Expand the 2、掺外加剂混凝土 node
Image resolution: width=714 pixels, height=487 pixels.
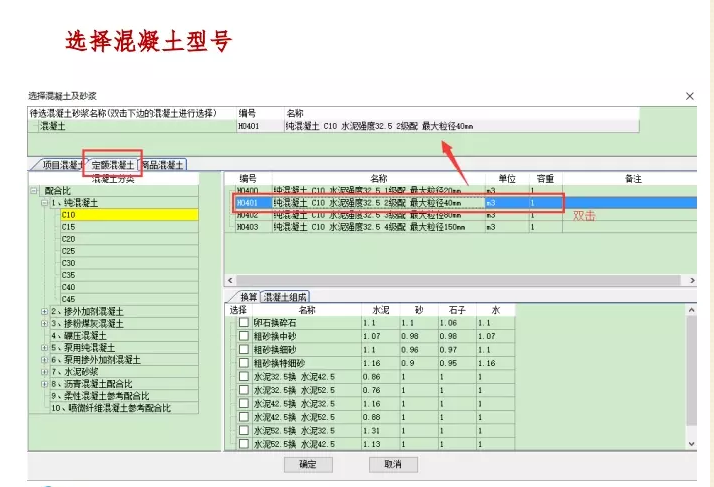(x=44, y=311)
